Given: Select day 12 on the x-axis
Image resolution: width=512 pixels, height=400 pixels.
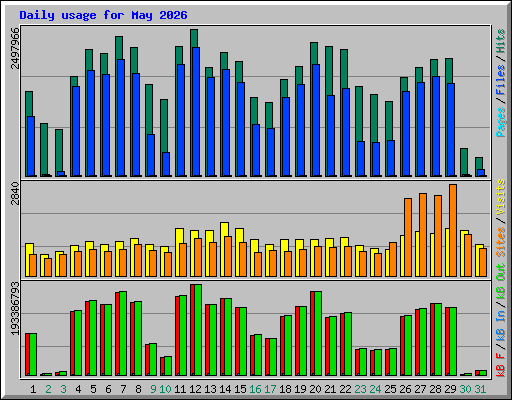Looking at the screenshot, I should click(x=195, y=389).
